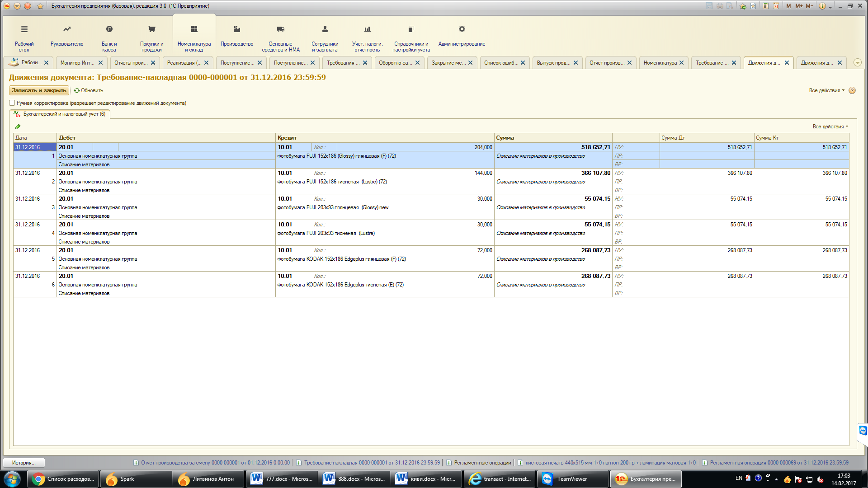Click the M+ memory add button
This screenshot has height=488, width=868.
tap(799, 6)
